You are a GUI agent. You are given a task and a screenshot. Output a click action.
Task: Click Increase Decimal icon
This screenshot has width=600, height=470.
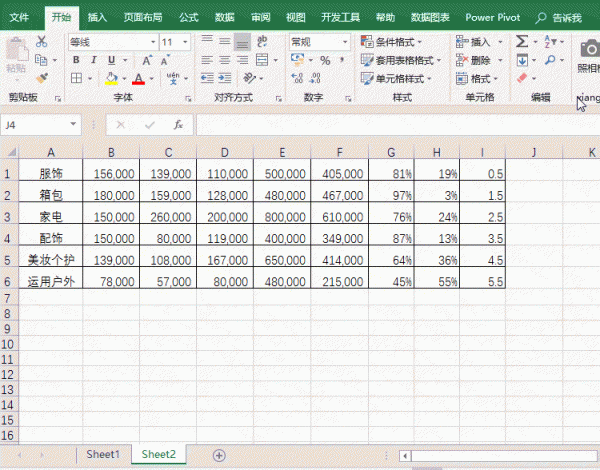tap(297, 78)
